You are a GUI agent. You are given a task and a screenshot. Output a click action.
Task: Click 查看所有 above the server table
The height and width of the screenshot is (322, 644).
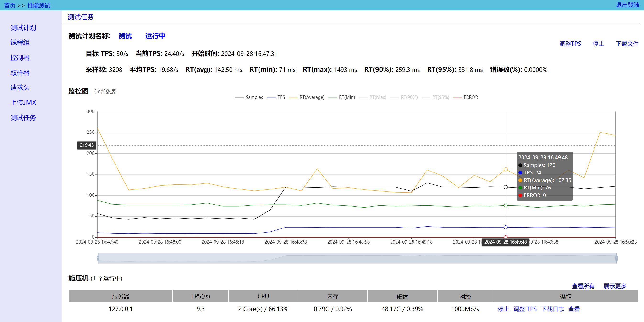coord(583,286)
